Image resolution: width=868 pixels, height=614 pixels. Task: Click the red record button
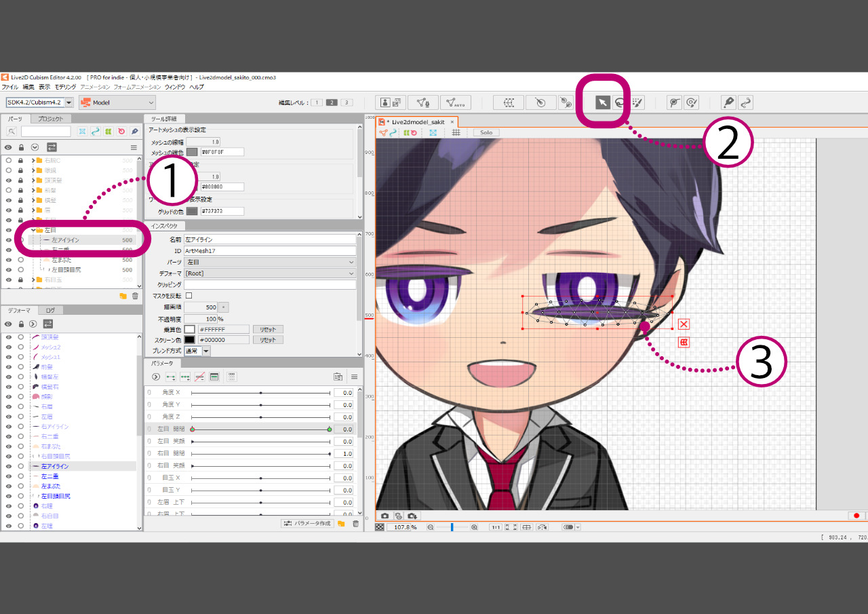coord(856,516)
